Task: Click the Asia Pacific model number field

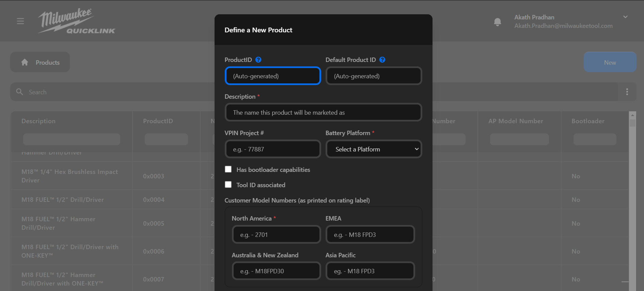Action: pyautogui.click(x=370, y=271)
